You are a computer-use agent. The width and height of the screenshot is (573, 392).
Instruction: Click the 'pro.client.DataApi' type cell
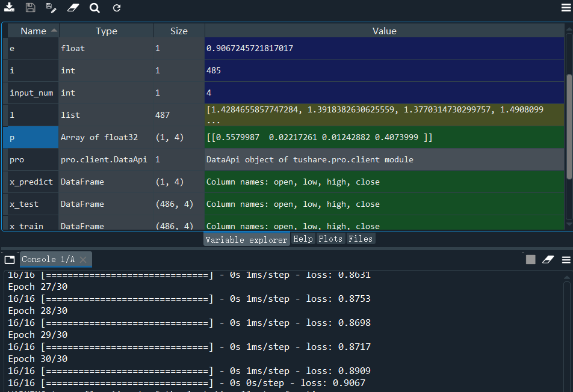tap(106, 159)
